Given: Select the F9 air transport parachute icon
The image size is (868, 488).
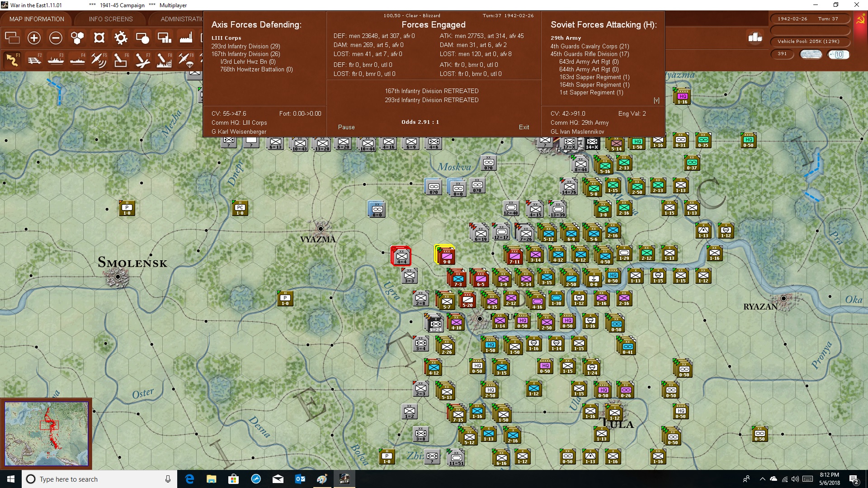Looking at the screenshot, I should tap(186, 60).
